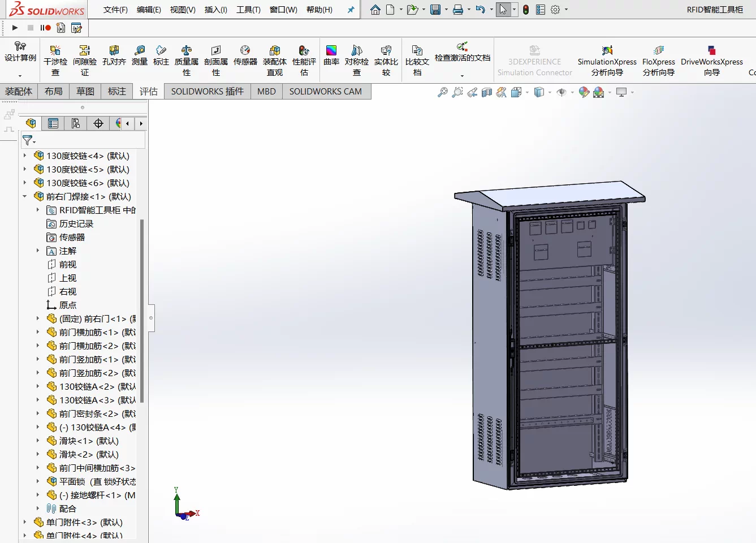Show Curvature (曲率) display
The width and height of the screenshot is (756, 543).
click(331, 55)
